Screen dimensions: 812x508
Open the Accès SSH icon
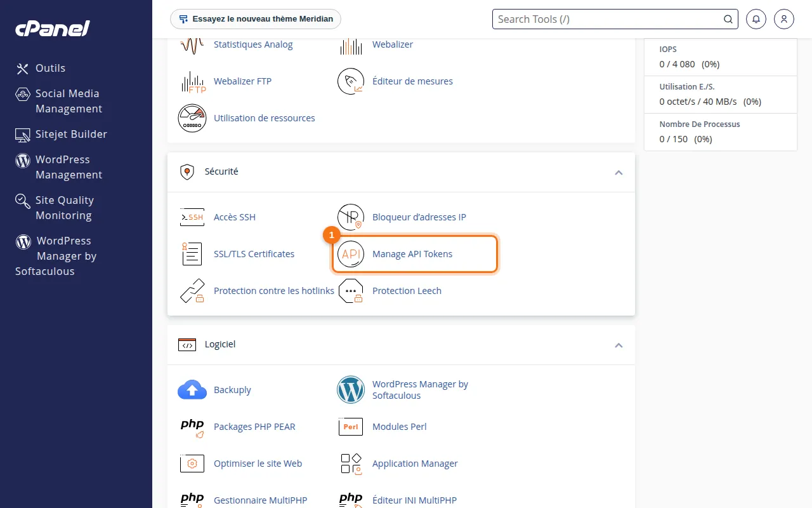pyautogui.click(x=192, y=217)
